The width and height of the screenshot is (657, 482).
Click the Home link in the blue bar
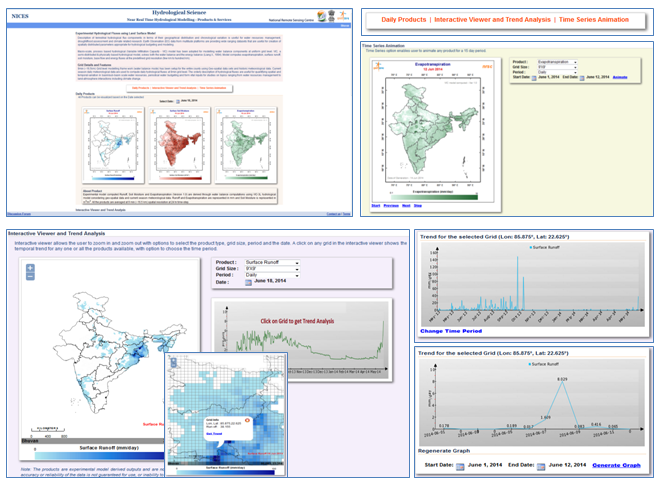344,26
